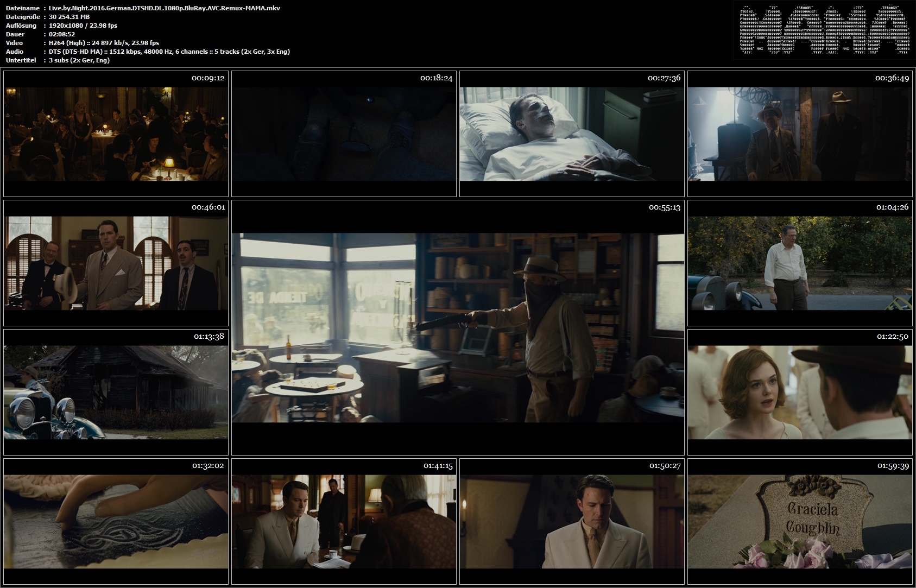Screen dimensions: 916x588
Task: Select the large center thumbnail at 00:55:13
Action: pos(458,327)
